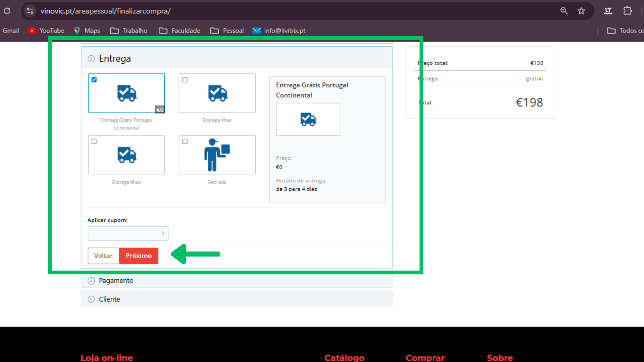Screen dimensions: 644x362
Task: Check the top-right Entrega Ilhas checkbox
Action: [185, 80]
